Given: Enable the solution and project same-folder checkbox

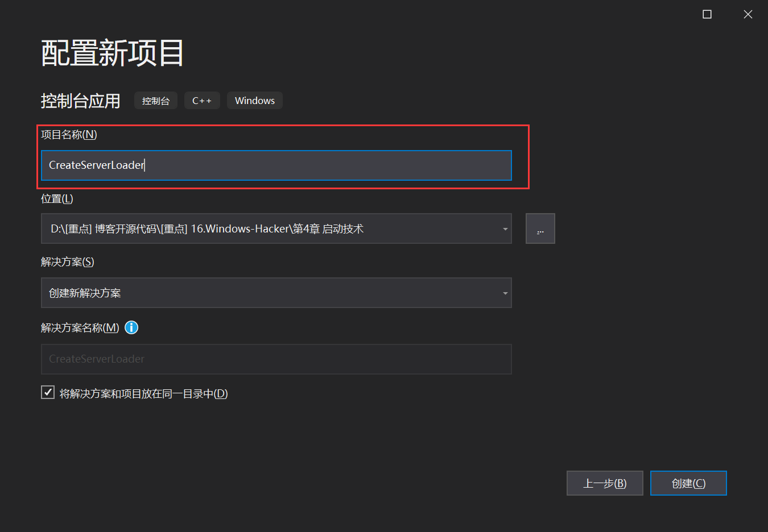Looking at the screenshot, I should 47,392.
